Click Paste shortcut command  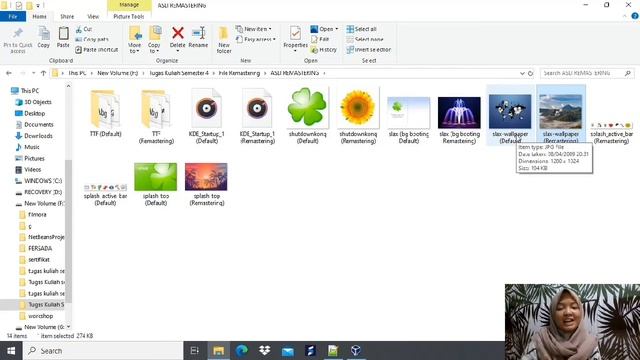[x=97, y=50]
